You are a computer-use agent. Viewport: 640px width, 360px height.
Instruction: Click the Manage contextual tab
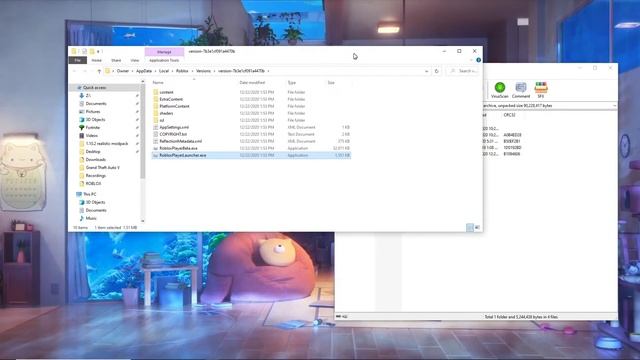pyautogui.click(x=164, y=52)
